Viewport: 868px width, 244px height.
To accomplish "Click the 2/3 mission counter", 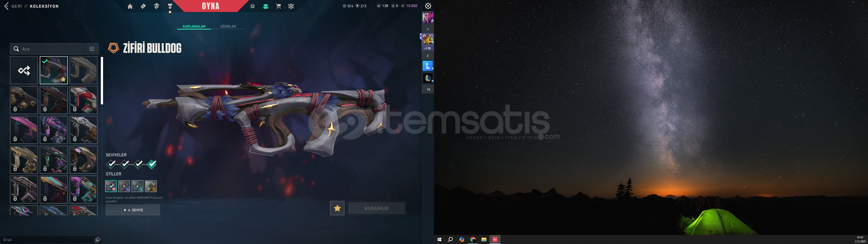I will pos(361,6).
